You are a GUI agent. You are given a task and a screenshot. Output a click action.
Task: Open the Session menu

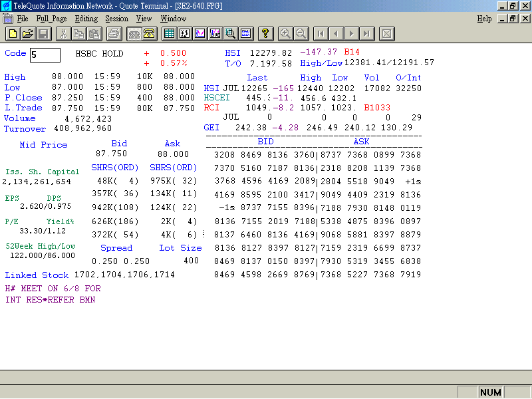pyautogui.click(x=117, y=19)
